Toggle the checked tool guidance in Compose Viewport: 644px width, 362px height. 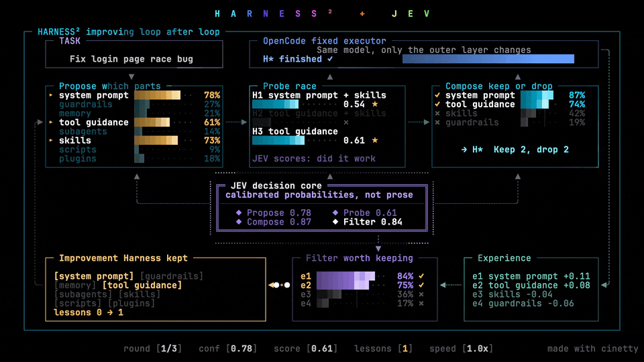tap(437, 105)
